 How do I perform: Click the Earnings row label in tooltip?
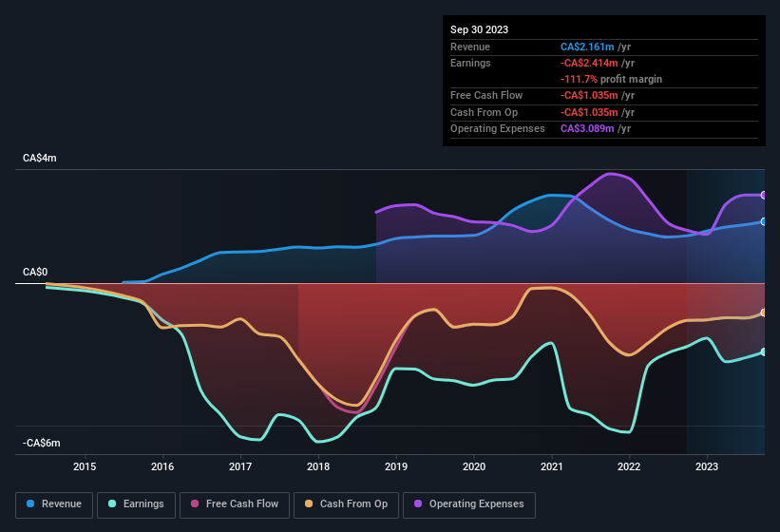[x=470, y=63]
